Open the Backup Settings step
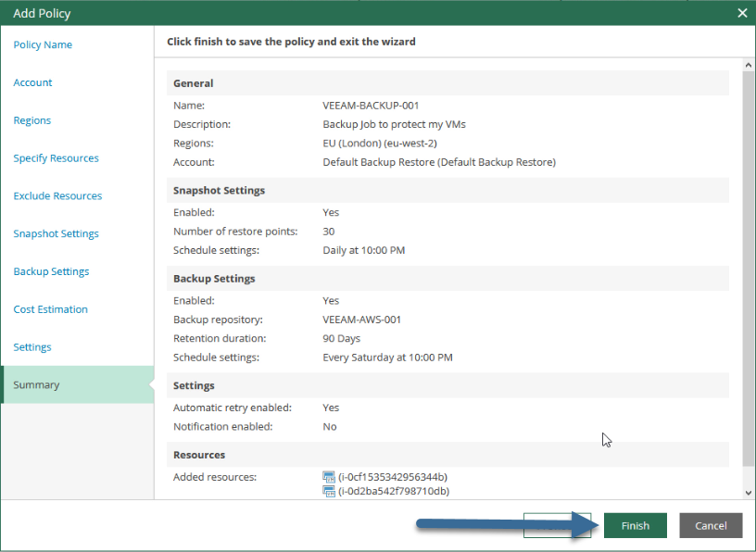This screenshot has height=552, width=756. [x=51, y=271]
